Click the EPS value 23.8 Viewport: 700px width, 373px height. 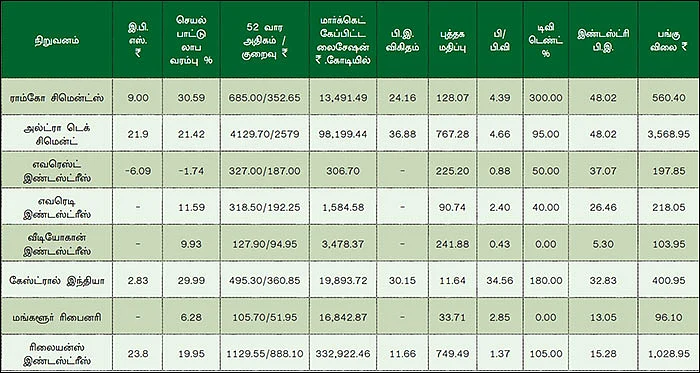[138, 354]
